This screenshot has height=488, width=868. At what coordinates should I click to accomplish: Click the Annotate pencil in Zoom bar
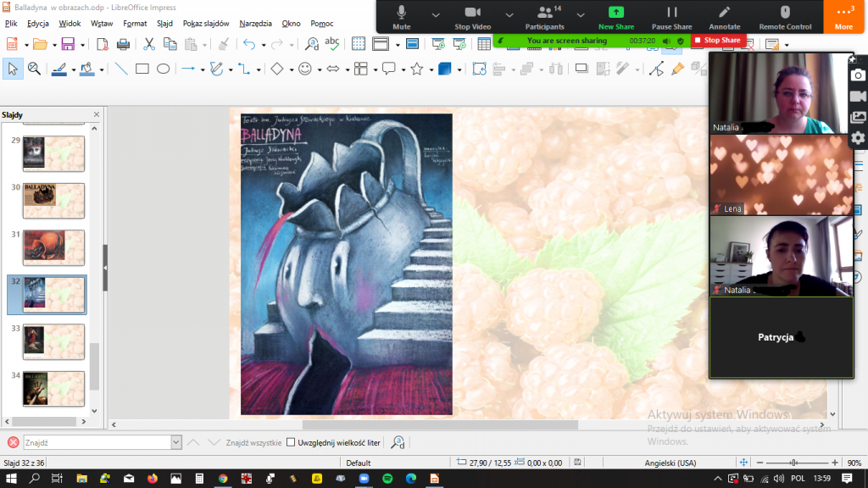point(724,17)
